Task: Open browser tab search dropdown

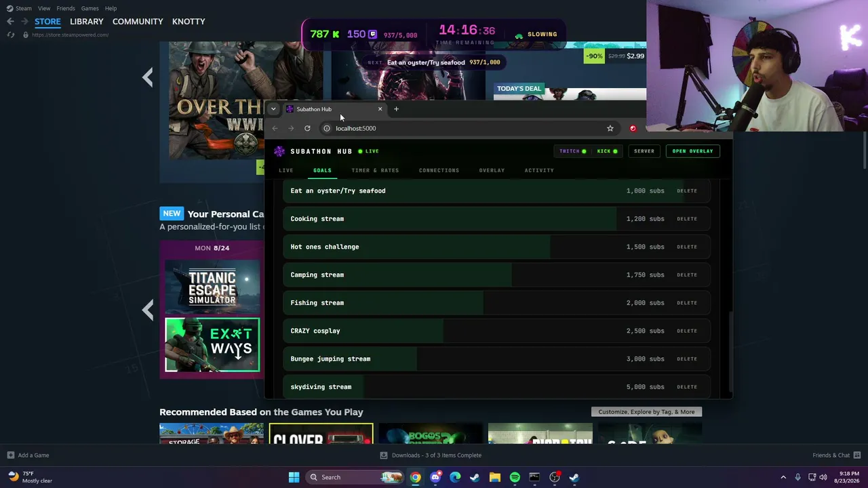Action: 273,109
